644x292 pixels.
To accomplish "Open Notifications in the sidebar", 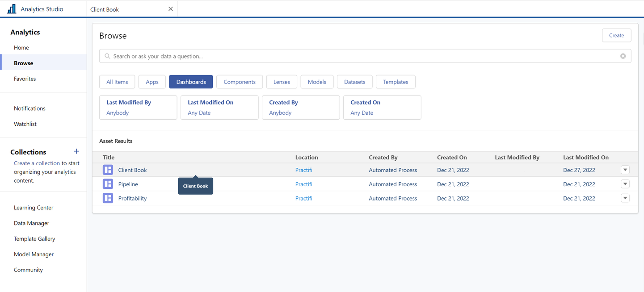I will click(x=29, y=108).
